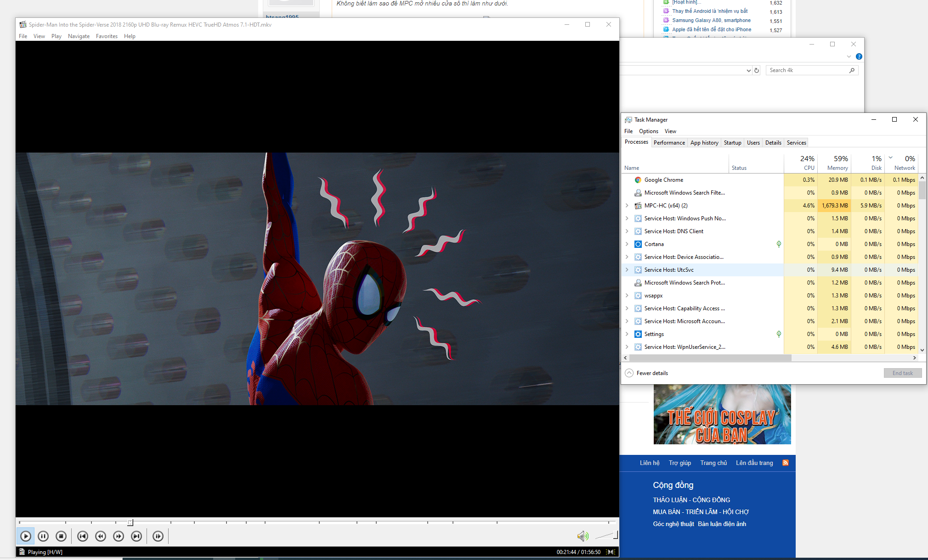The height and width of the screenshot is (560, 928).
Task: Click the Settings gear icon in process list
Action: click(x=638, y=334)
